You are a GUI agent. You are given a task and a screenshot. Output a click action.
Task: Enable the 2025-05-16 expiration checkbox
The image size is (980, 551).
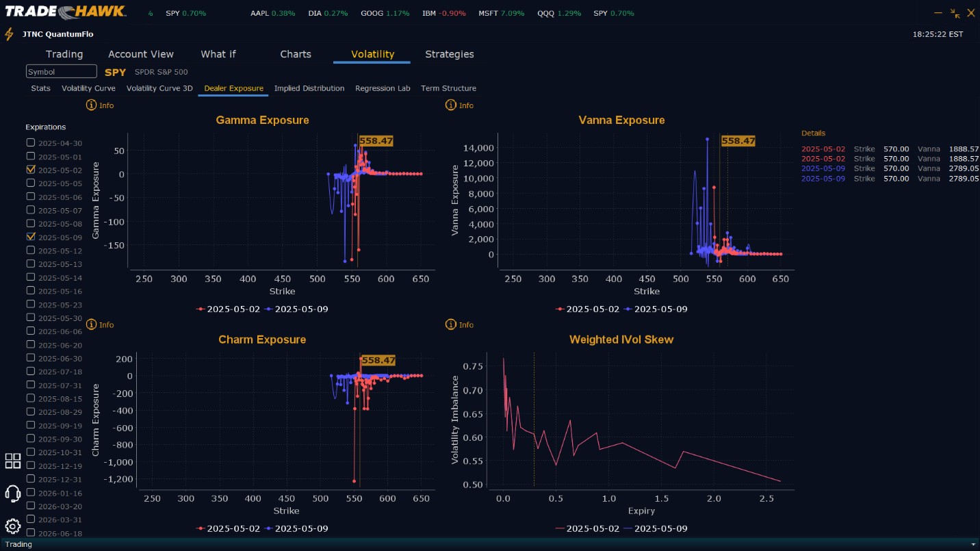coord(30,290)
